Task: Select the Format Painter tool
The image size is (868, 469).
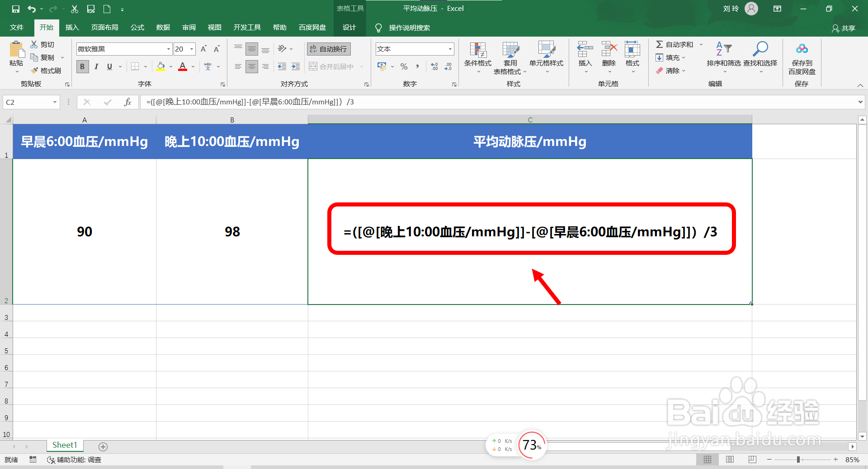Action: pyautogui.click(x=47, y=70)
